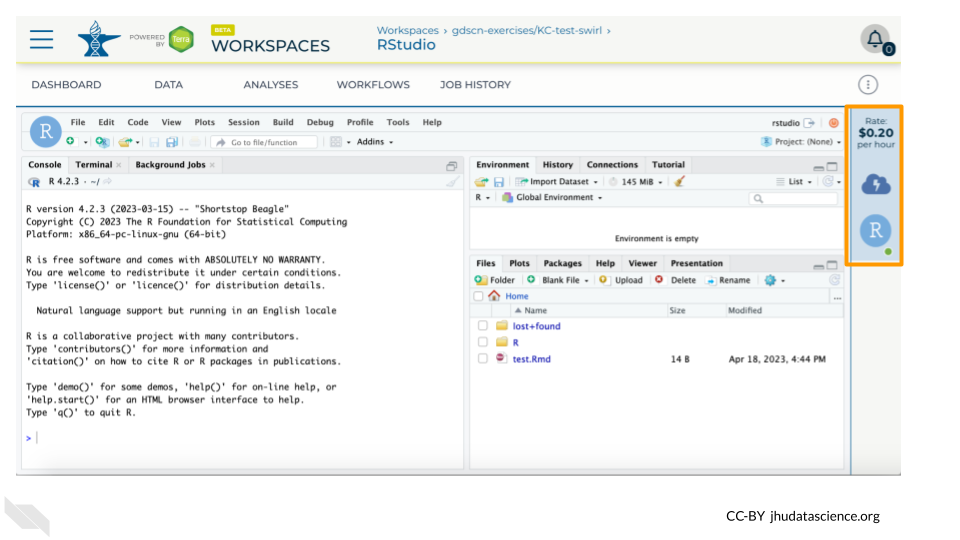Click the print icon in toolbar

coord(195,142)
